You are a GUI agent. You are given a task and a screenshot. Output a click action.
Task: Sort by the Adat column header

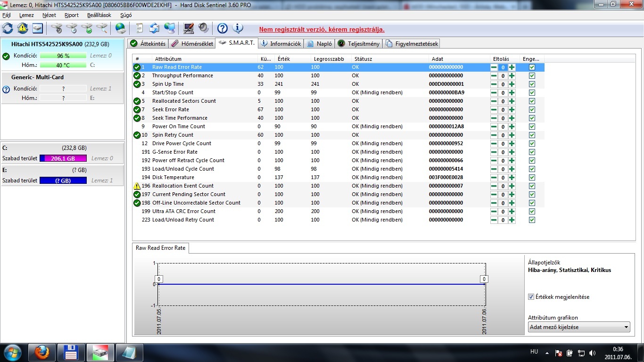(459, 59)
